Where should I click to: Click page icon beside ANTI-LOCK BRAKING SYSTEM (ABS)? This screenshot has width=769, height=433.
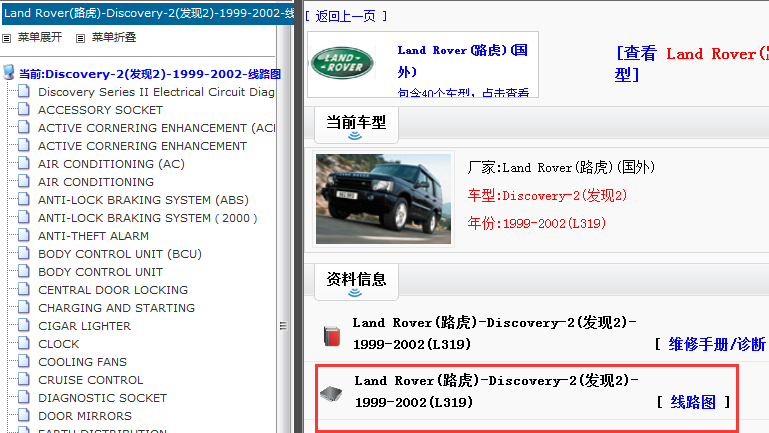click(x=24, y=199)
